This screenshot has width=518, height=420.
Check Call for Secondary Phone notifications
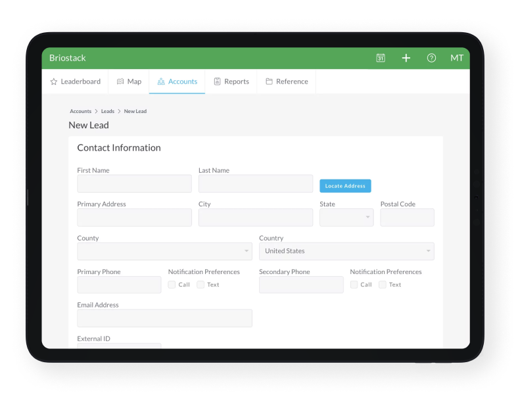pos(354,285)
